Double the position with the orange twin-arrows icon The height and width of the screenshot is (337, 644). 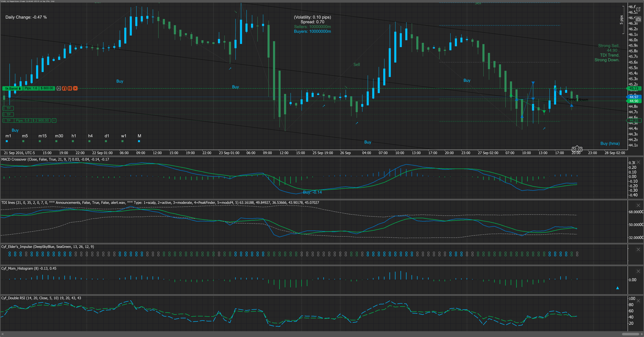click(x=70, y=88)
